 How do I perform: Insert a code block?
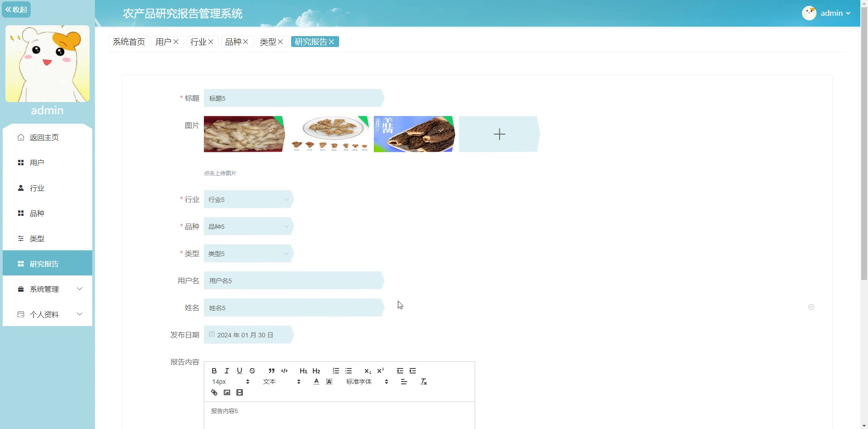(x=284, y=371)
